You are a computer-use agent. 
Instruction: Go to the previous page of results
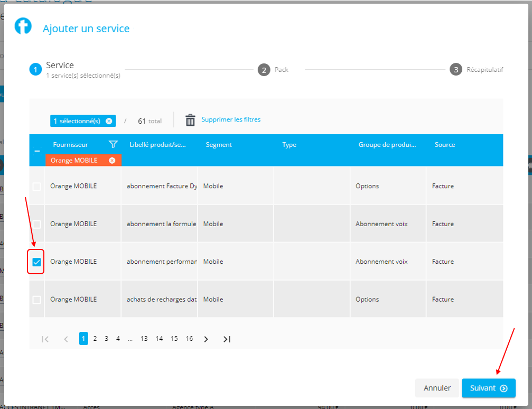66,339
